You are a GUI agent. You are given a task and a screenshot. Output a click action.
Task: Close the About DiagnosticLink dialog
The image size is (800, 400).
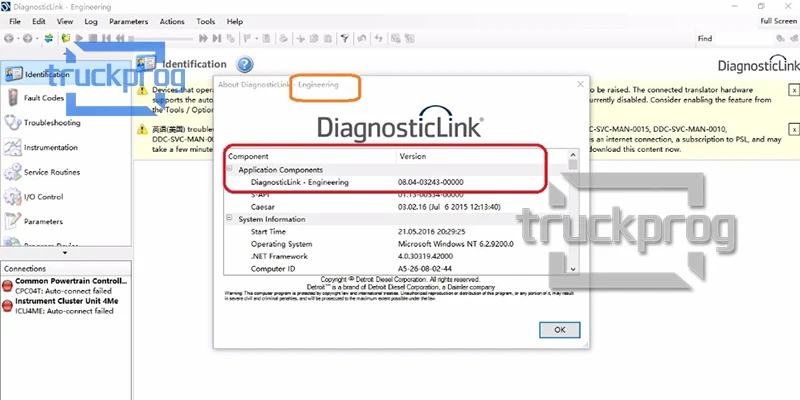pos(580,84)
